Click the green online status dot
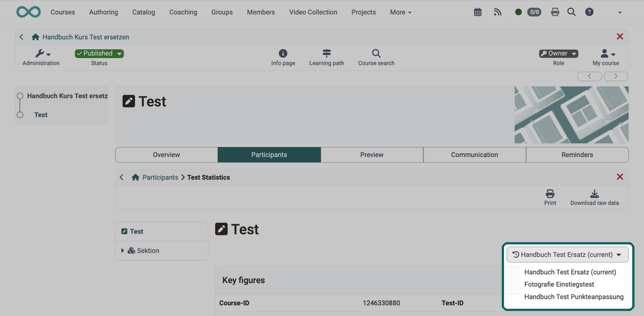 click(519, 12)
